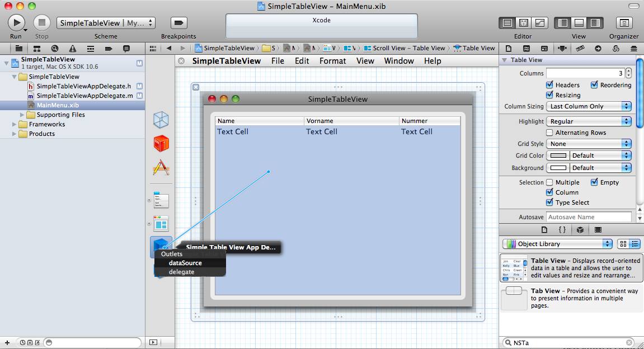Open the Organizer window icon
Viewport: 644px width, 349px height.
(x=624, y=23)
